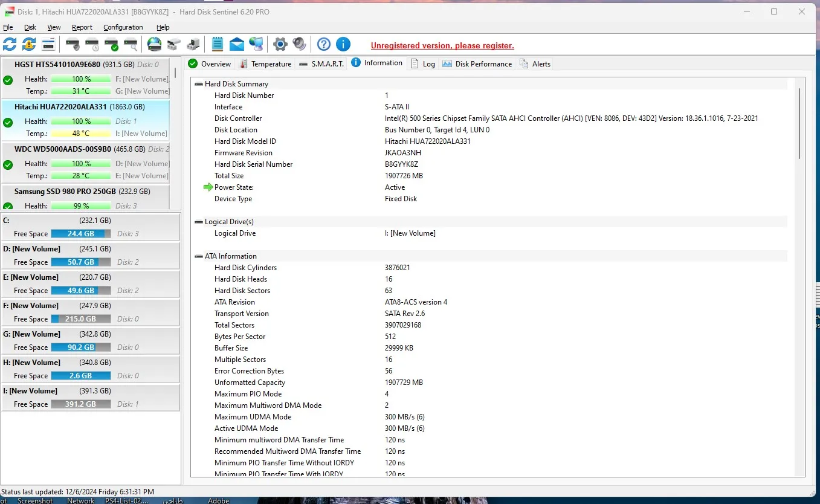Select the Information tab

376,63
